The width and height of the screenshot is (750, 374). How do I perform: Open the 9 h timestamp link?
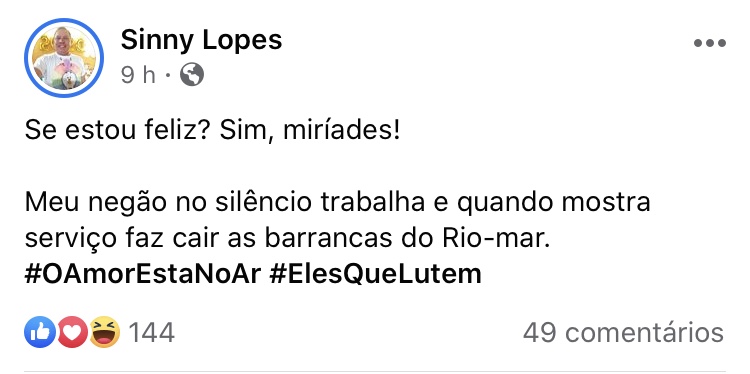point(138,75)
